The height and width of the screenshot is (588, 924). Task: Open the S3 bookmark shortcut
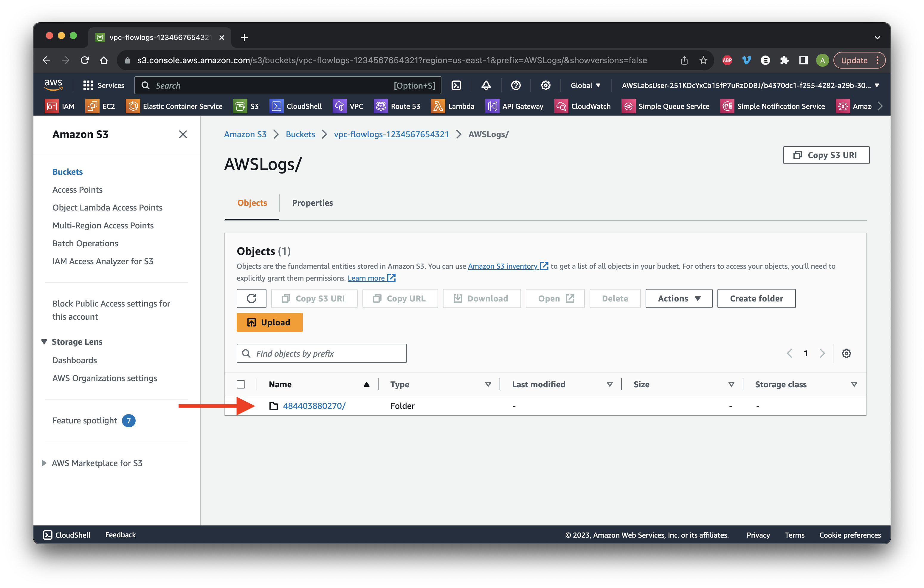click(x=246, y=106)
